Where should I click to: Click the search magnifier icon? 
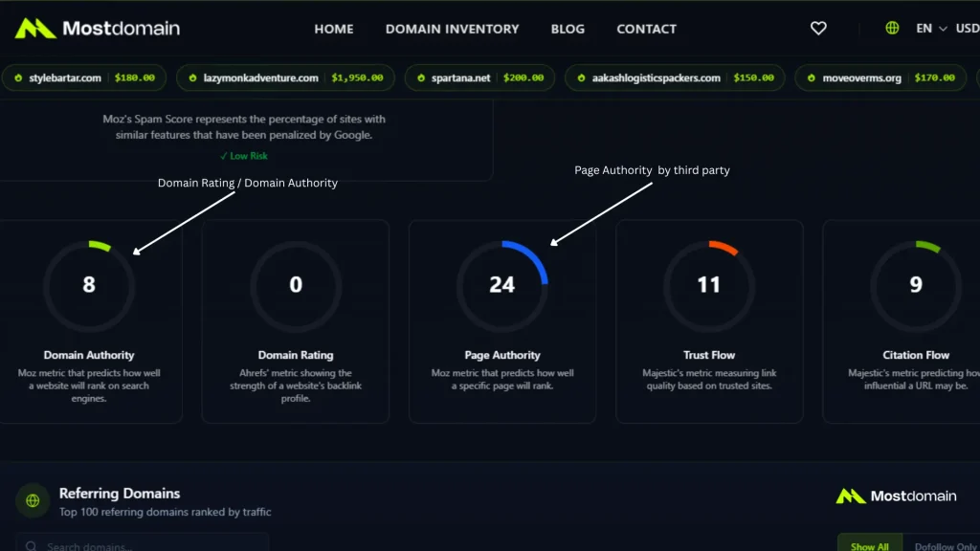(32, 546)
